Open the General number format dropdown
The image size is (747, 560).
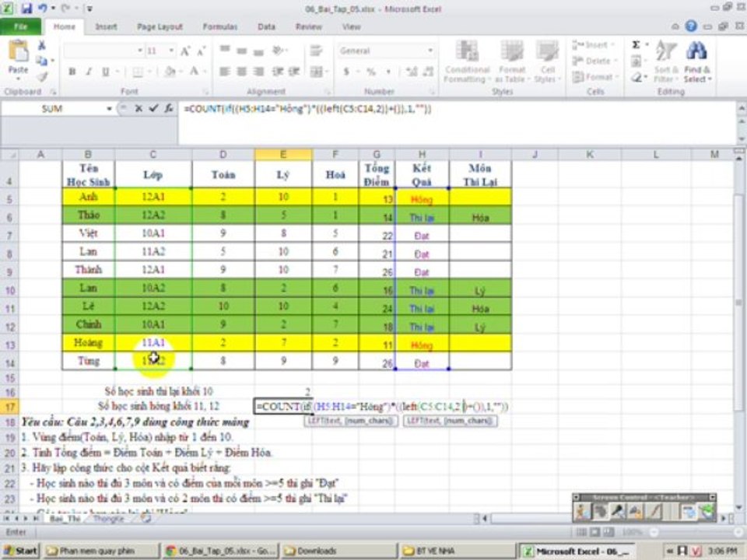430,51
